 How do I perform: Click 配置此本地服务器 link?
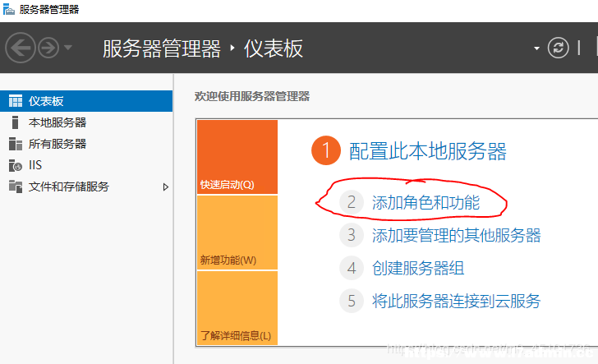coord(427,151)
